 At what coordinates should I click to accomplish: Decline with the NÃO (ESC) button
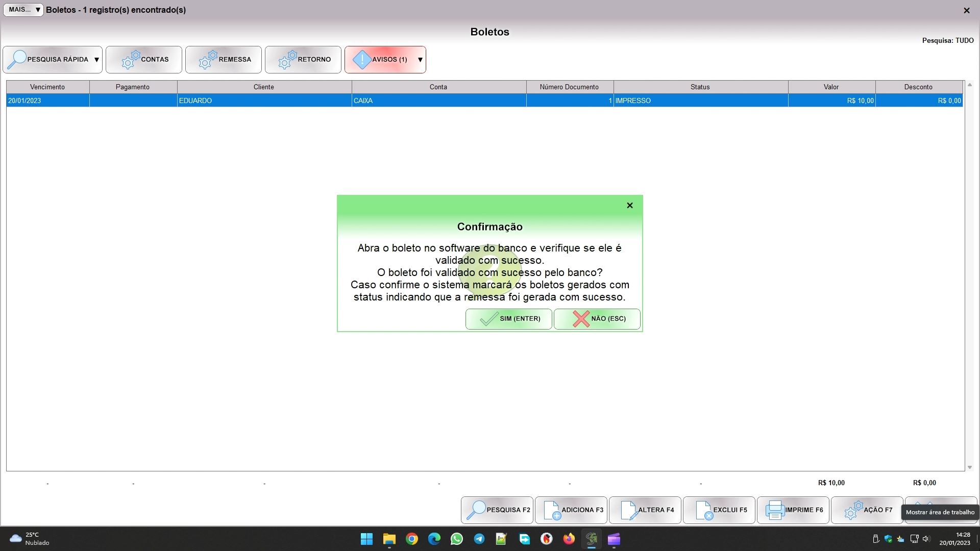point(597,319)
